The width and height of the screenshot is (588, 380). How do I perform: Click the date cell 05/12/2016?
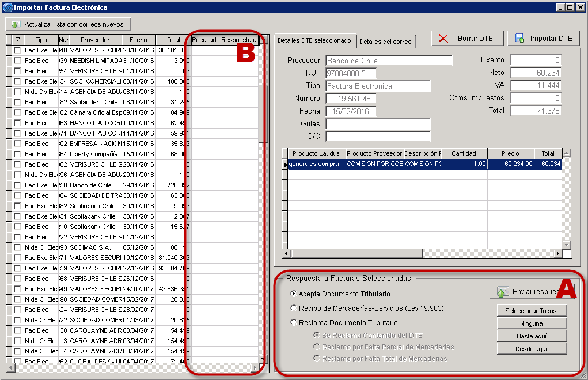[x=138, y=247]
